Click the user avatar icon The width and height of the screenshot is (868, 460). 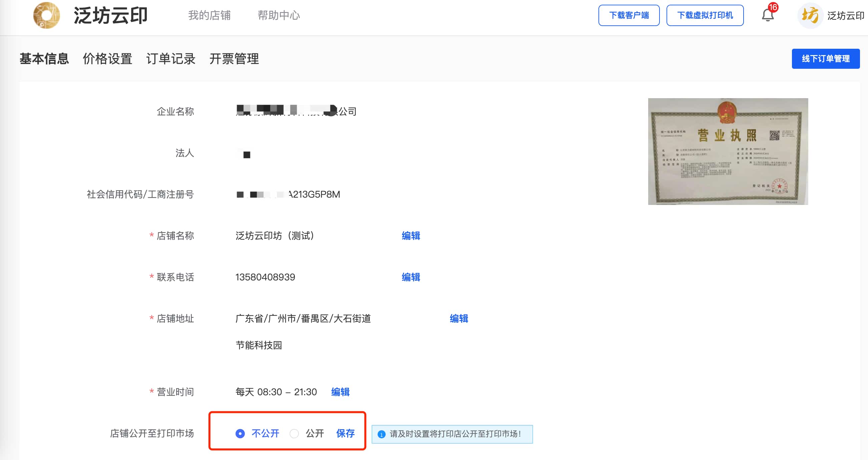tap(809, 15)
